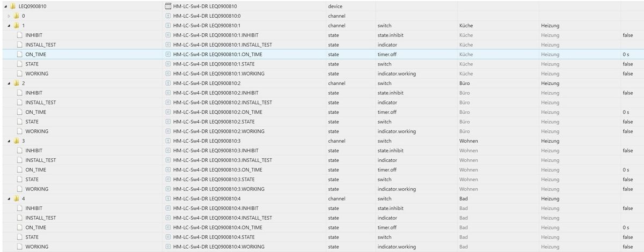Click the 'Heizung' function cell of channel 1
Screen dimensions: 644x252
pos(550,25)
